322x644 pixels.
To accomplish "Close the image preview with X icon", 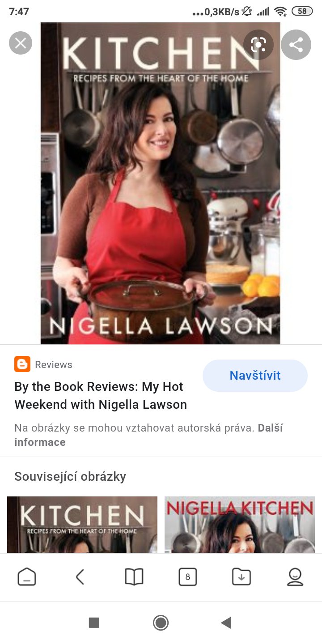I will 21,43.
